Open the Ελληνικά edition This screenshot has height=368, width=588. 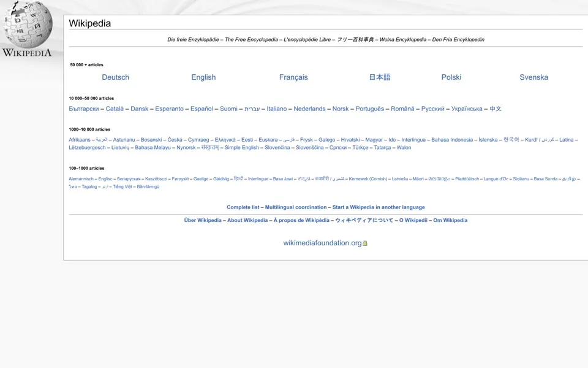pos(225,140)
